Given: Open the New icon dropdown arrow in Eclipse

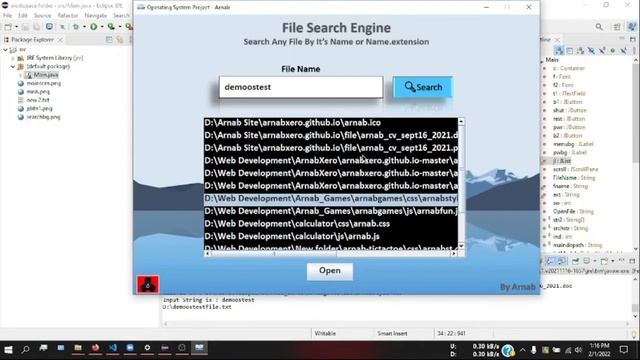Looking at the screenshot, I should coord(16,27).
